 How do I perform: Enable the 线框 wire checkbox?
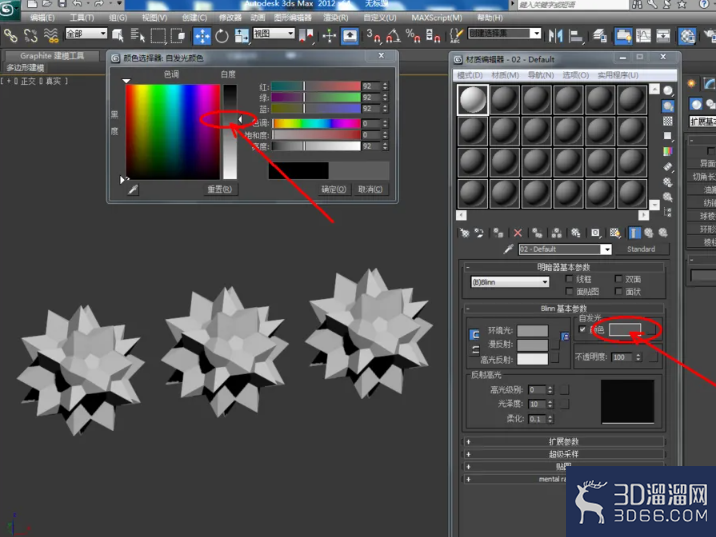[x=569, y=279]
